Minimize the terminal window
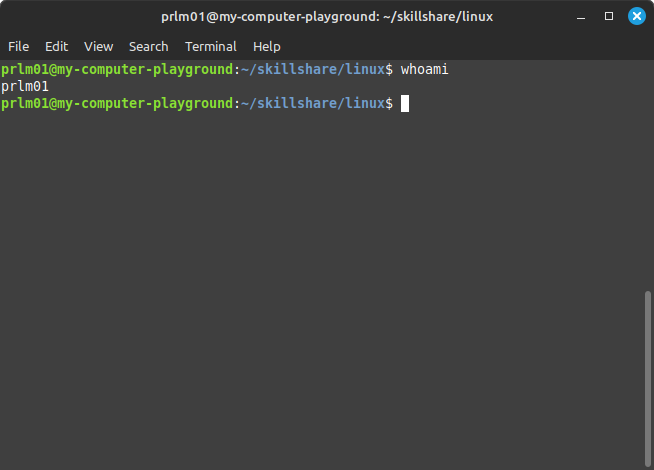Screen dimensions: 654x470 tap(581, 17)
